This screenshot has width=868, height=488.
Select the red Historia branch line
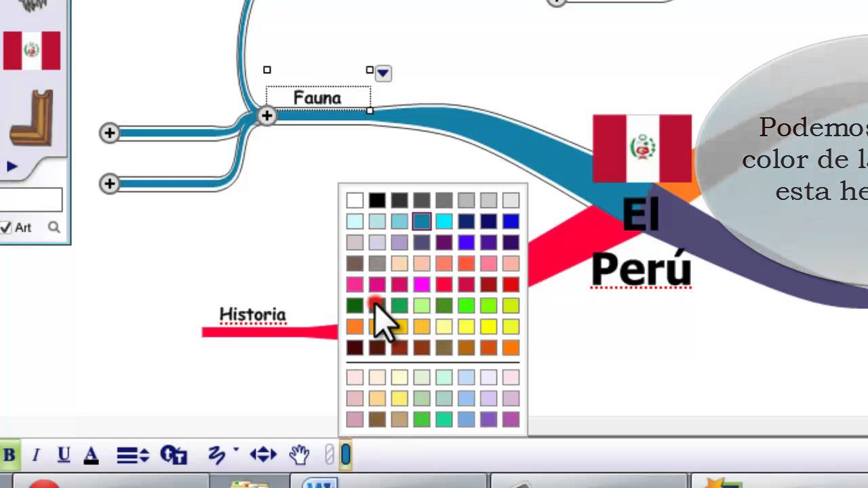[270, 331]
